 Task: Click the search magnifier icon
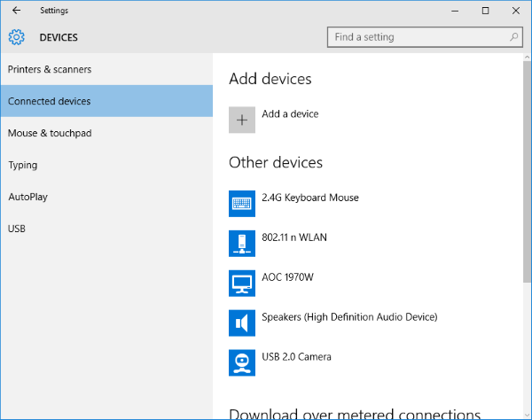514,37
